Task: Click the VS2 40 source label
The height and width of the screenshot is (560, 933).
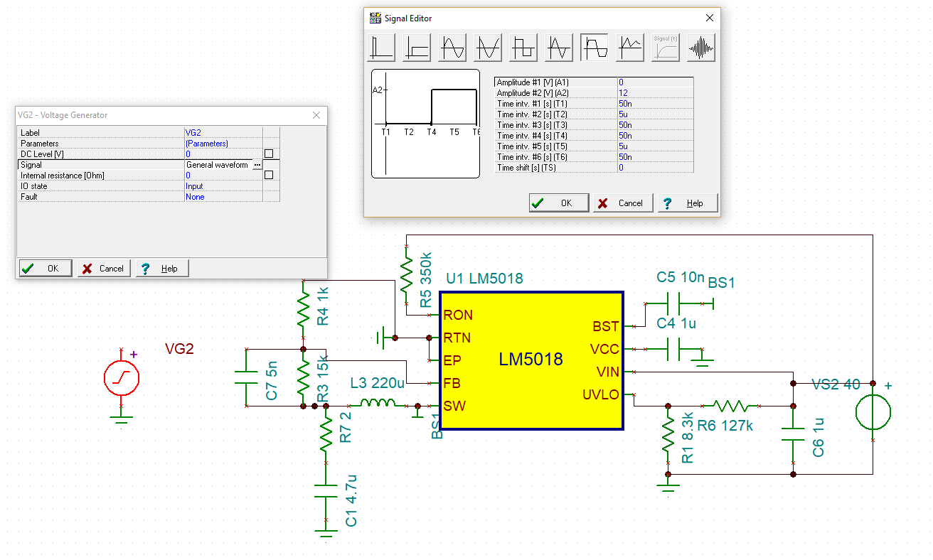Action: tap(836, 384)
